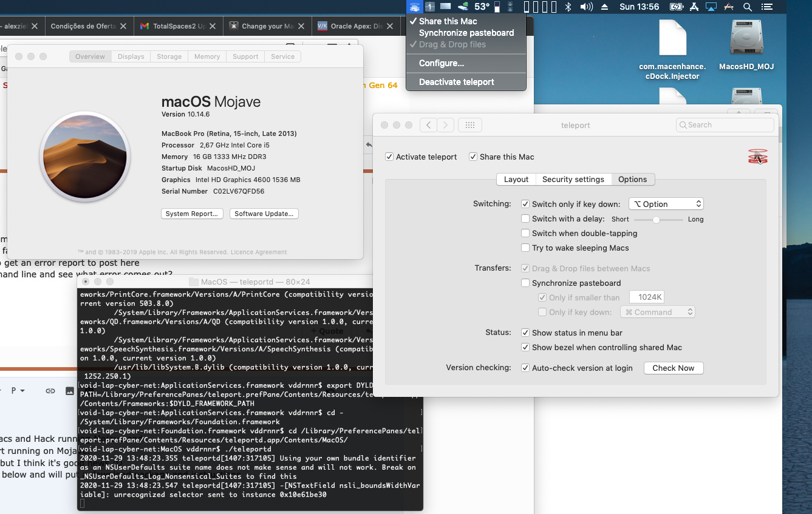The width and height of the screenshot is (812, 514).
Task: Open the ⌥ Option key dropdown
Action: pos(666,204)
